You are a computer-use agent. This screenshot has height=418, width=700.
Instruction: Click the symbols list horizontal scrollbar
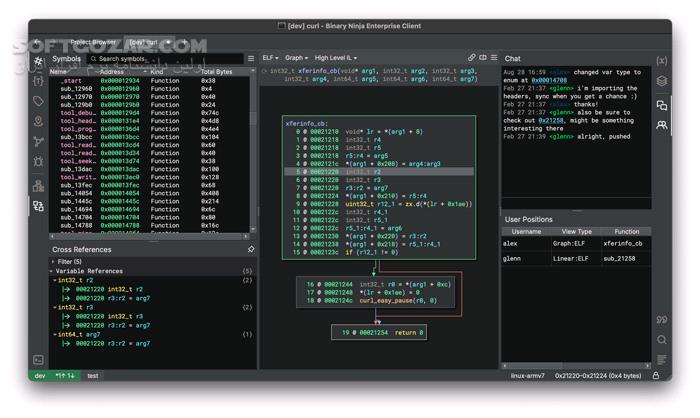click(x=149, y=236)
